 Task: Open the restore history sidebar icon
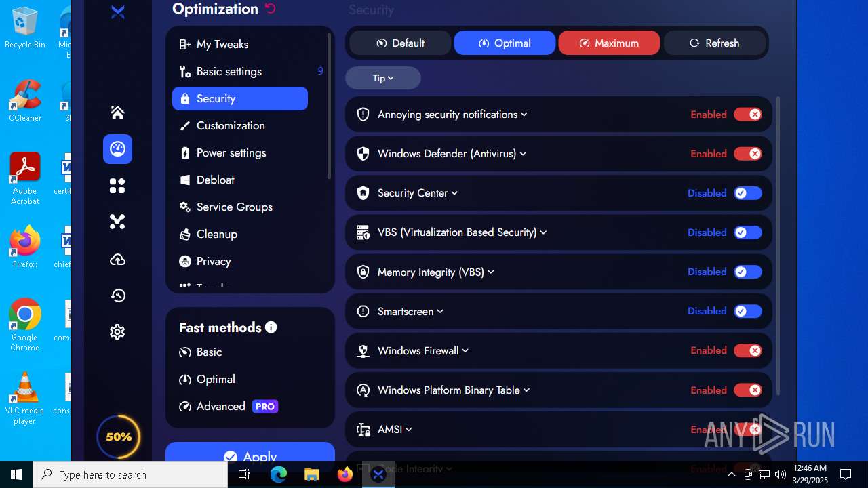[x=117, y=296]
